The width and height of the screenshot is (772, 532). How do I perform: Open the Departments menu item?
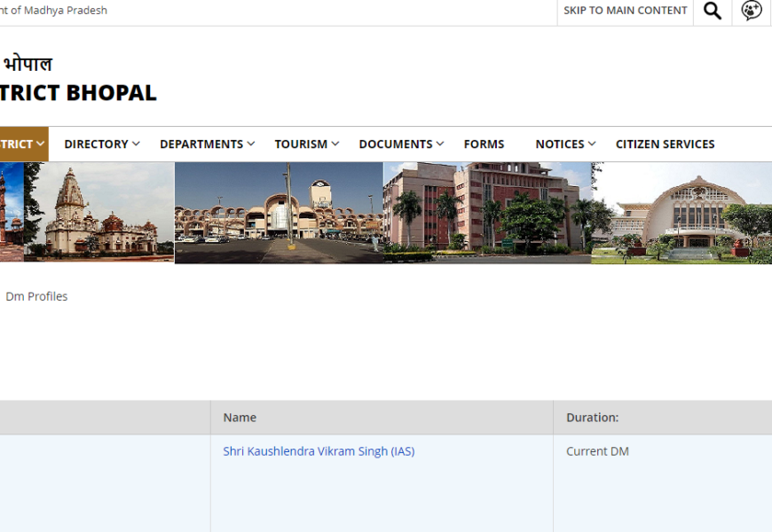point(201,145)
